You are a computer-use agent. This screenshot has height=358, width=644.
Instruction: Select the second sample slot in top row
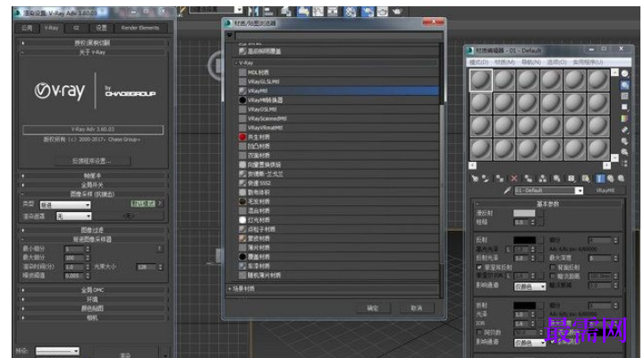point(504,80)
